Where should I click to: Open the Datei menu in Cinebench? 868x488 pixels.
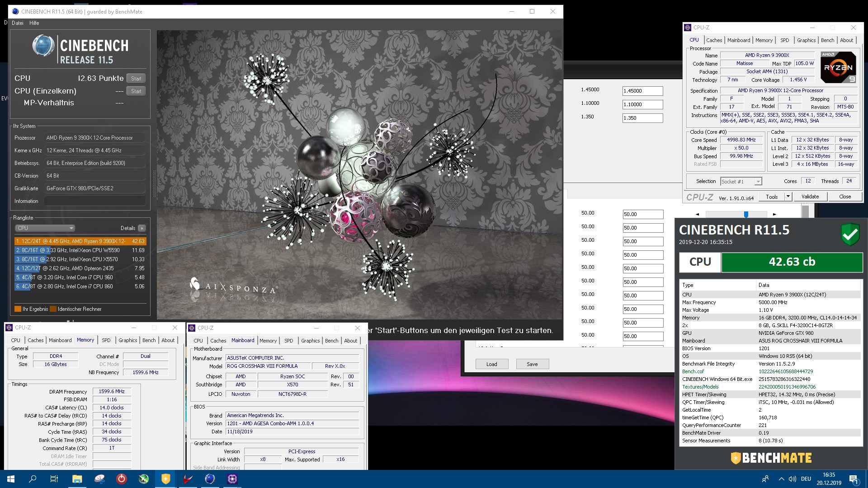(x=18, y=23)
